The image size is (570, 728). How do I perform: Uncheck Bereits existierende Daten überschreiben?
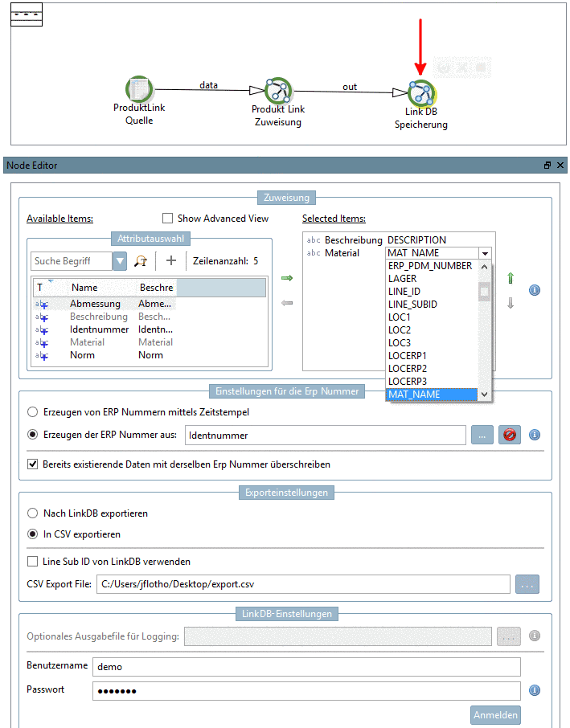coord(32,464)
